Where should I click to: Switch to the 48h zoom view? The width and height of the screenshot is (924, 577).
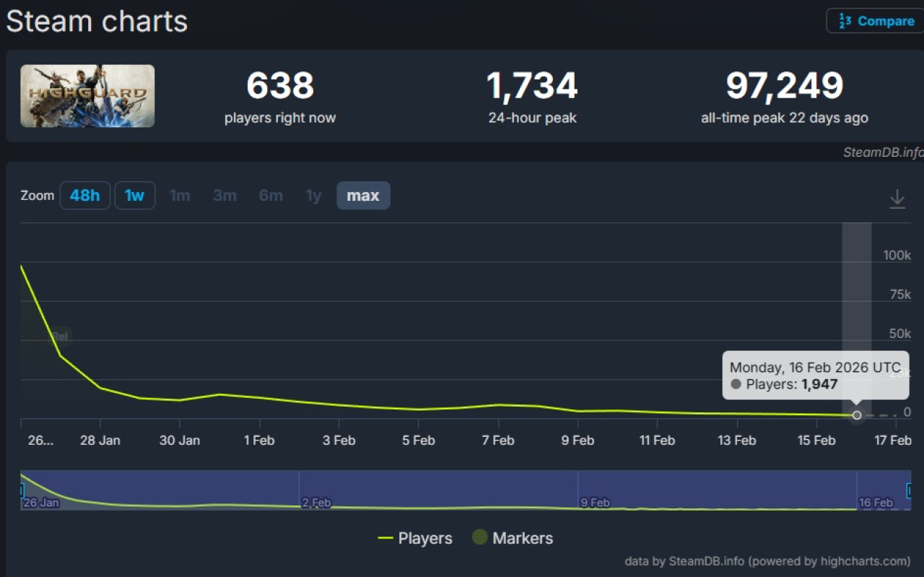[84, 195]
